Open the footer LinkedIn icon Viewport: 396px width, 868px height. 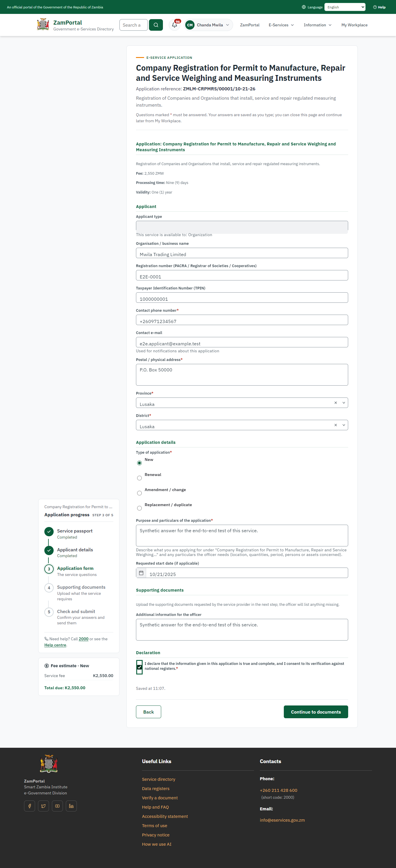click(x=71, y=806)
